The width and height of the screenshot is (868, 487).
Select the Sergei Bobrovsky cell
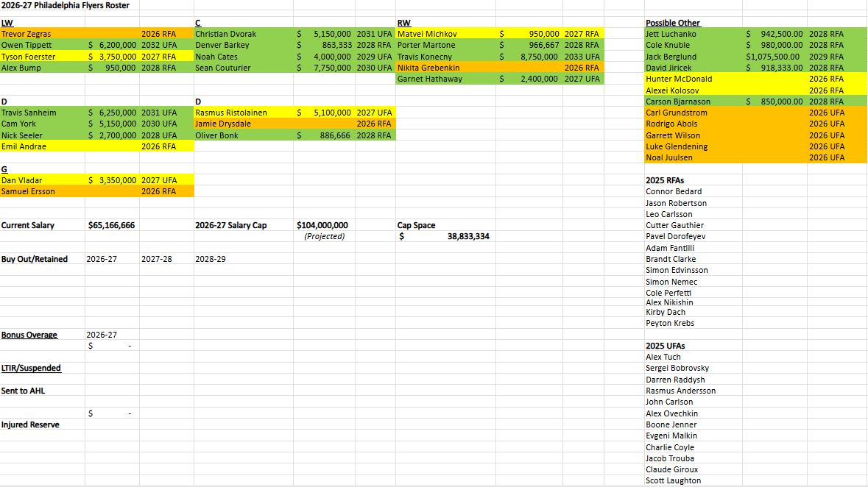point(694,368)
